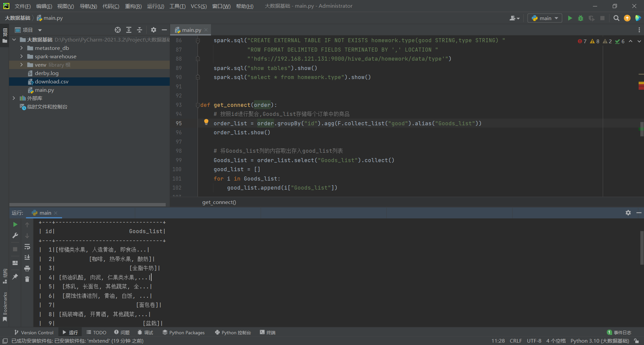Open Run panel settings gear

tap(628, 213)
